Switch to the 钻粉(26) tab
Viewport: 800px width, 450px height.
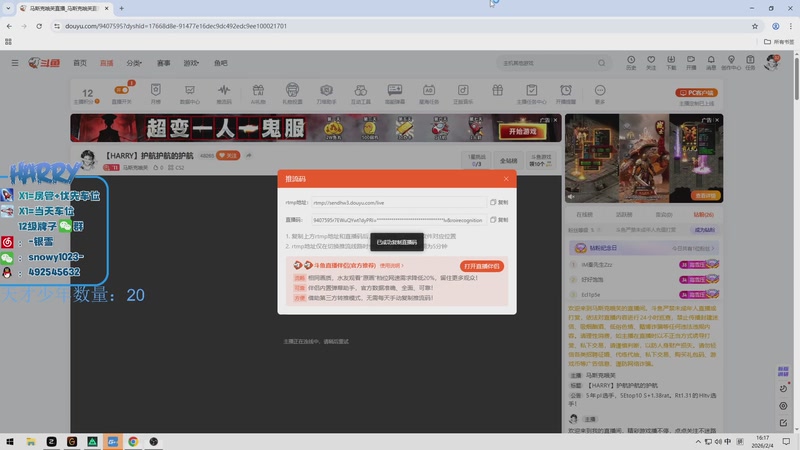pos(704,215)
